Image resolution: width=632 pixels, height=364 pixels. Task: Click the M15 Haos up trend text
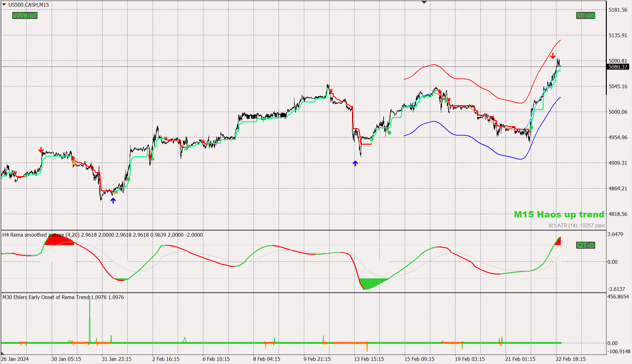click(x=559, y=214)
